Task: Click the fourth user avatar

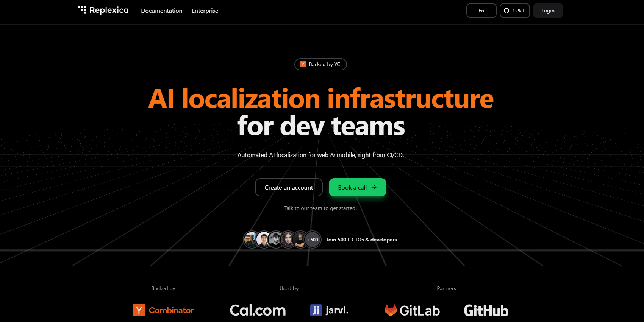Action: click(x=288, y=240)
